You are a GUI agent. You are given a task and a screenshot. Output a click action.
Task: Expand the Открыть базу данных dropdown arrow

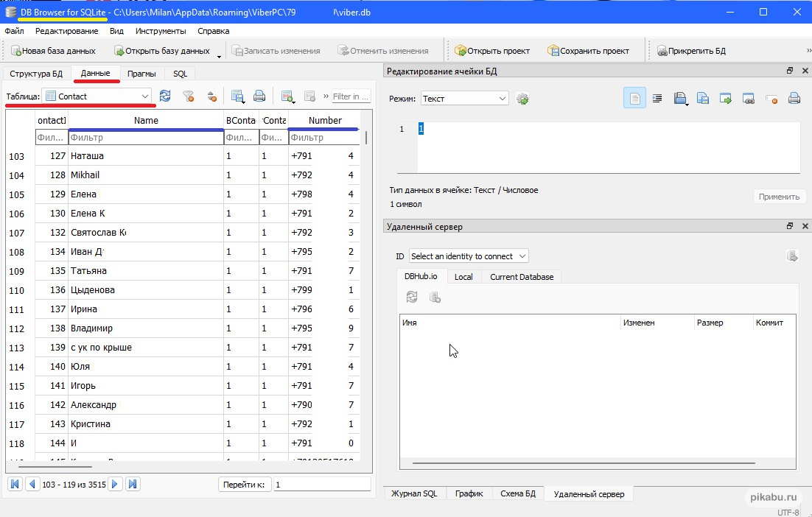[x=219, y=56]
